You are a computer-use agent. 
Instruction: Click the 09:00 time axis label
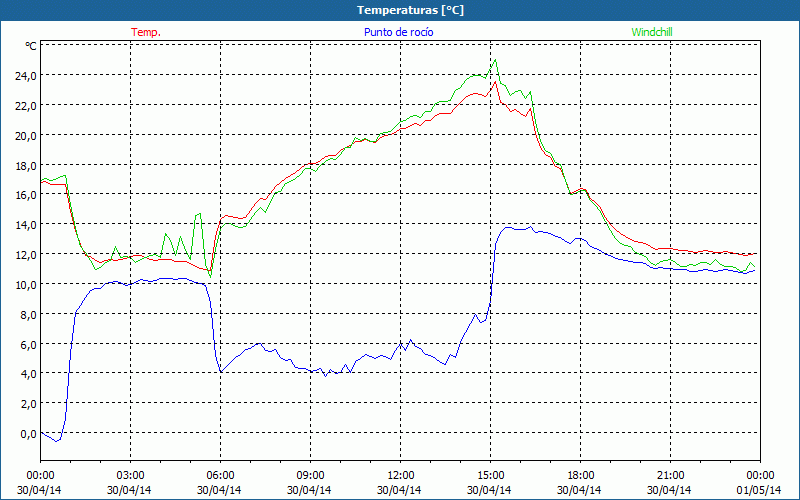pyautogui.click(x=311, y=476)
